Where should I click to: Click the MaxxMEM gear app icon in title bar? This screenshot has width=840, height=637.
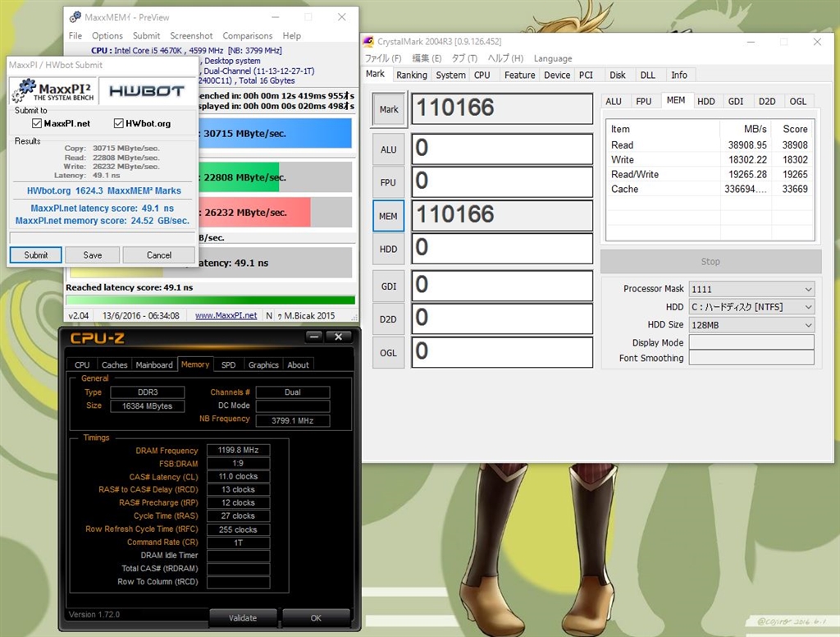coord(75,17)
